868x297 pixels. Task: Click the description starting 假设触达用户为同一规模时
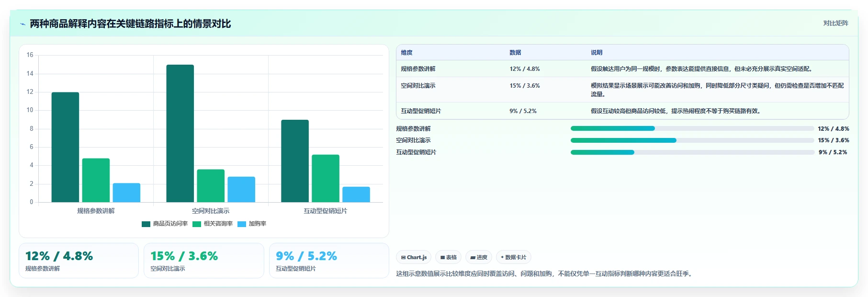pos(702,69)
